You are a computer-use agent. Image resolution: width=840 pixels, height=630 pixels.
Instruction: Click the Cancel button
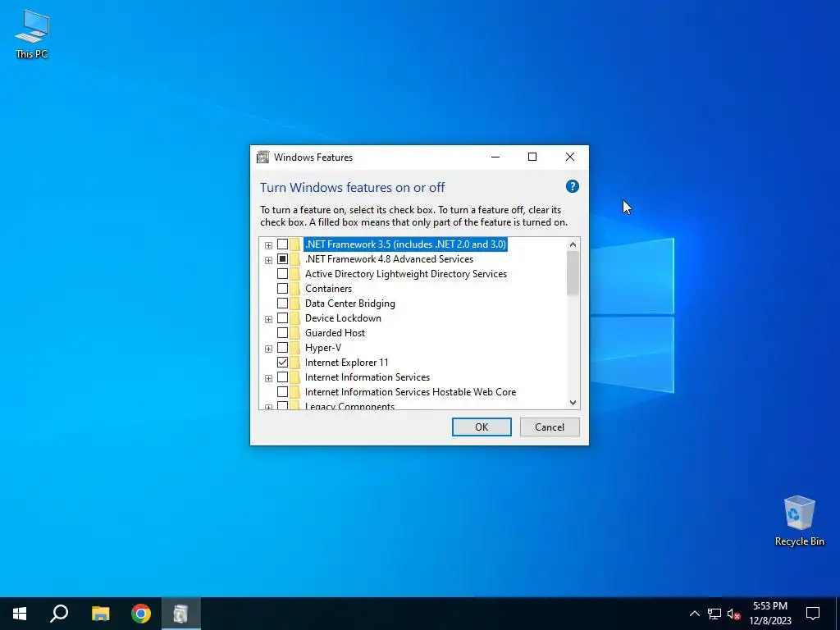[x=550, y=427]
